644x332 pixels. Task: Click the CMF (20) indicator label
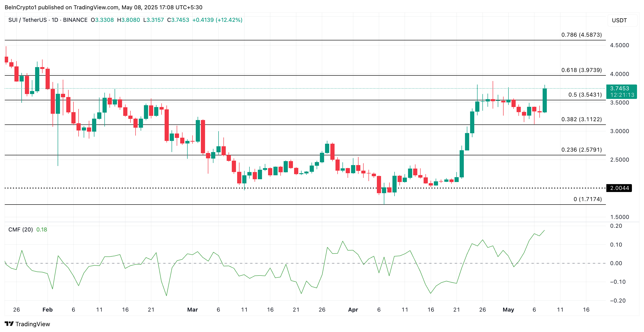(x=20, y=229)
